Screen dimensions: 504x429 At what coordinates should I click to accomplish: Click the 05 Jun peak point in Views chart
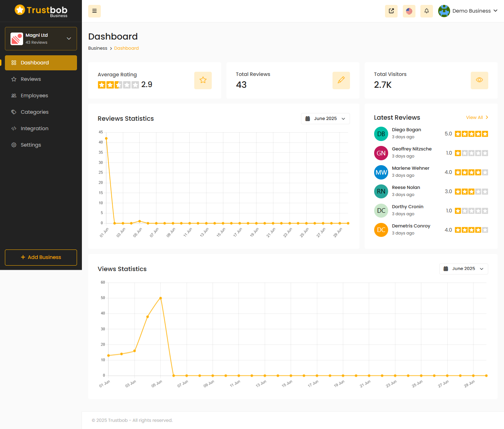click(x=161, y=298)
